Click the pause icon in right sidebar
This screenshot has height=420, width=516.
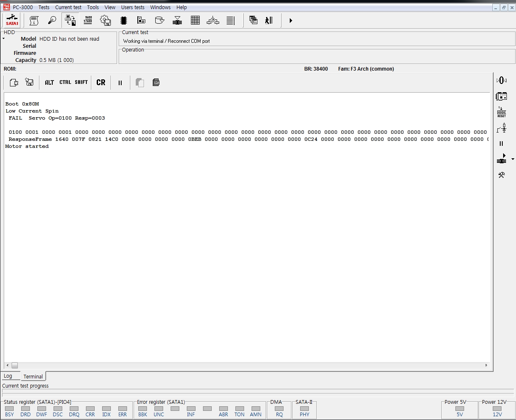click(x=501, y=143)
